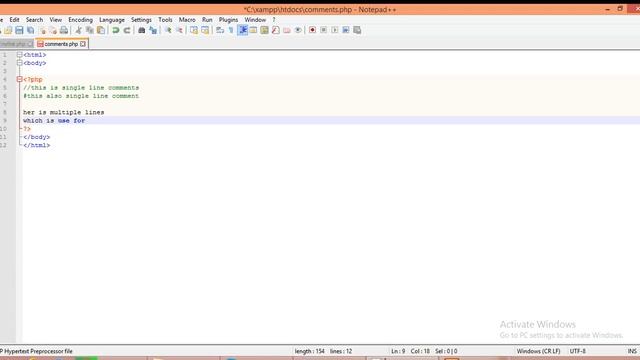The image size is (640, 360).
Task: Click the 'her is multiple lines' text line
Action: tap(63, 112)
